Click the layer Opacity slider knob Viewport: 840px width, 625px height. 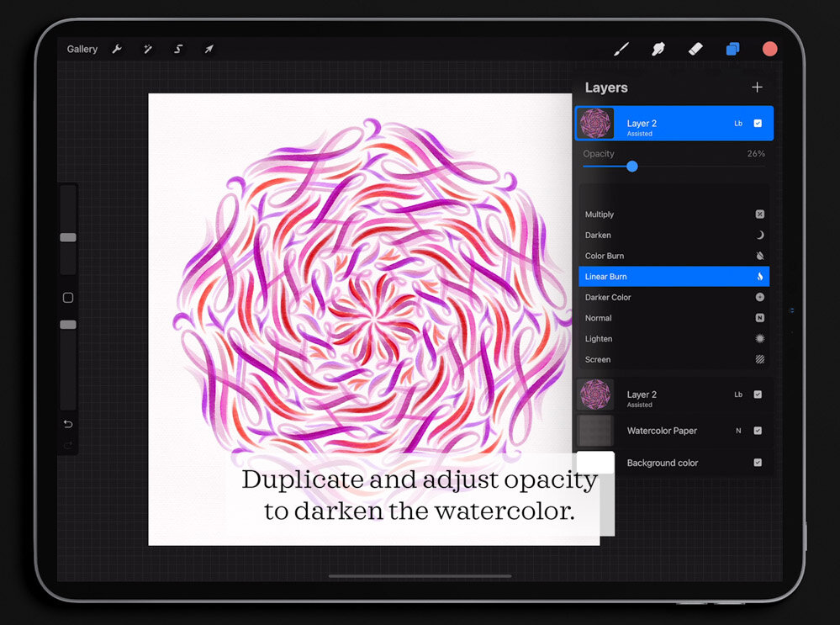click(632, 167)
